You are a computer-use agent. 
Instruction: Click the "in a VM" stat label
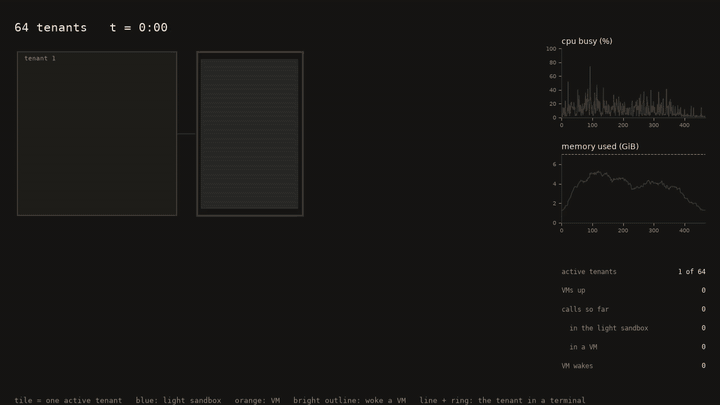point(583,347)
